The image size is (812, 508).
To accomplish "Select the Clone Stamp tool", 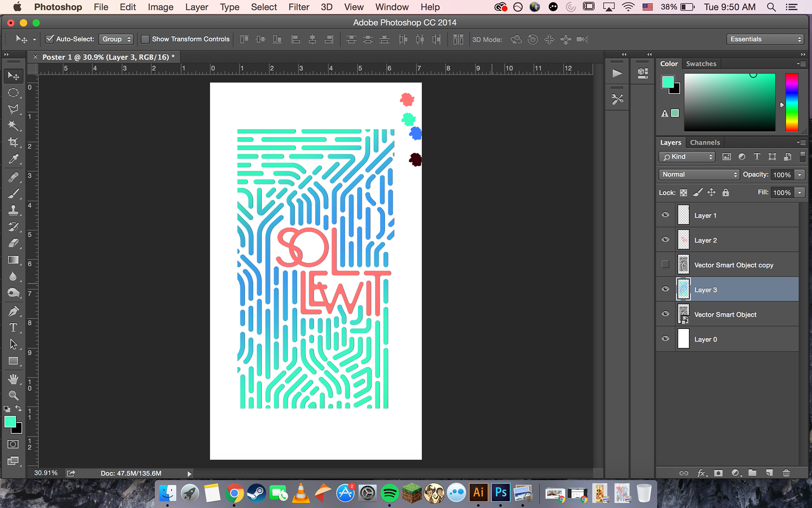I will pos(14,210).
